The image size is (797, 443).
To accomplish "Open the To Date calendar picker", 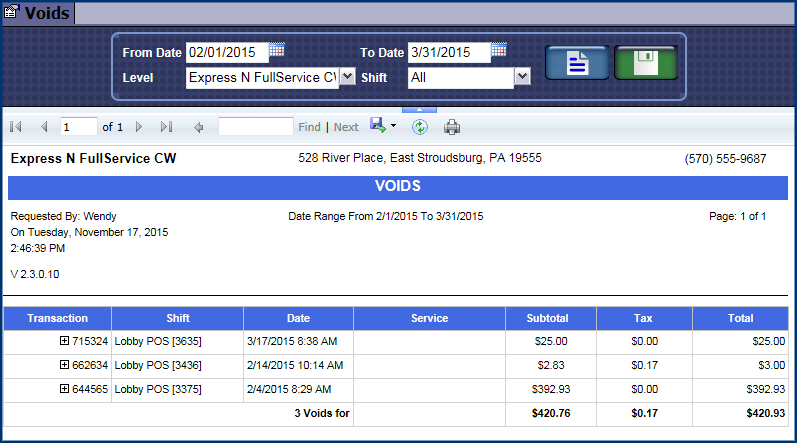I will tap(499, 51).
